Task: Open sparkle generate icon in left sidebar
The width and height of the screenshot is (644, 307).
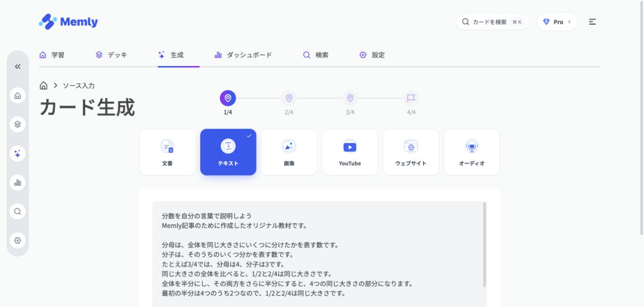Action: (18, 153)
